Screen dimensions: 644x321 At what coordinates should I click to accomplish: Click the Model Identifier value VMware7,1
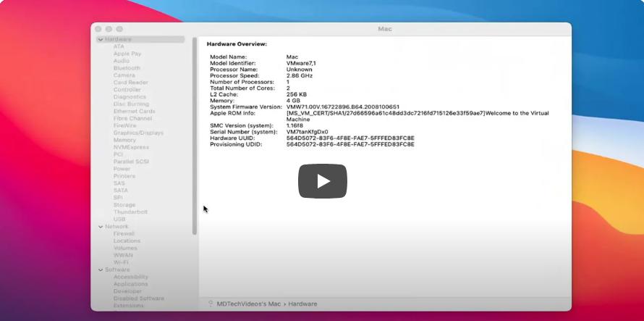[301, 63]
